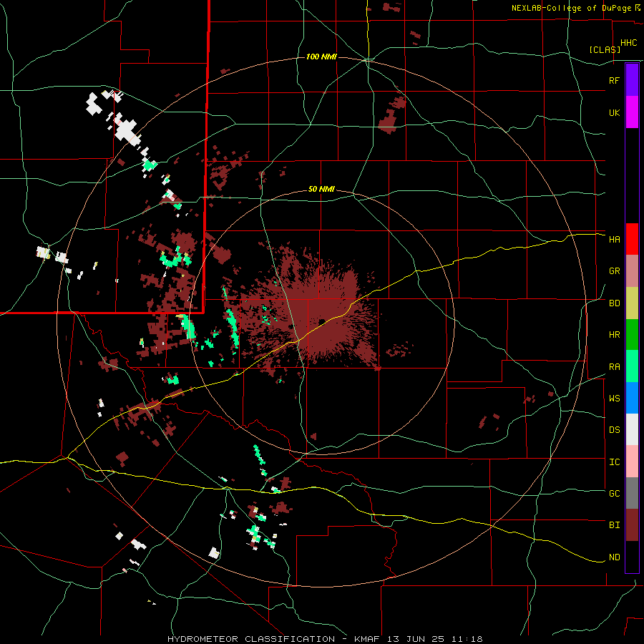Screen dimensions: 644x644
Task: Click the KMAF radar site identifier
Action: click(367, 639)
